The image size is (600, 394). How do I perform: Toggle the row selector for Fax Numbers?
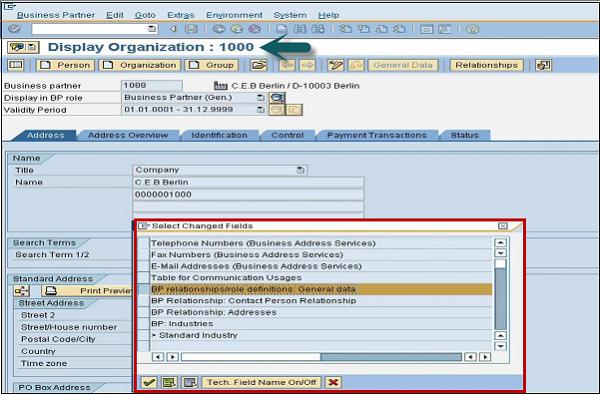click(144, 254)
